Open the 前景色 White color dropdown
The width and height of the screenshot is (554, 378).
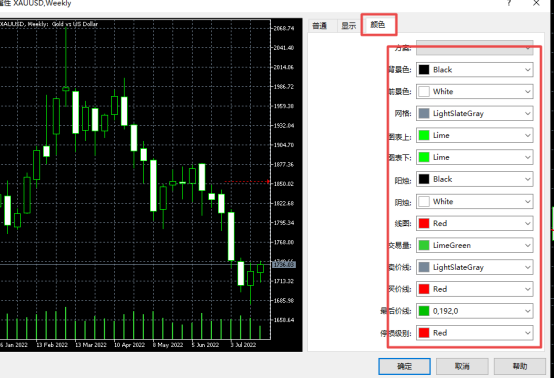[475, 91]
